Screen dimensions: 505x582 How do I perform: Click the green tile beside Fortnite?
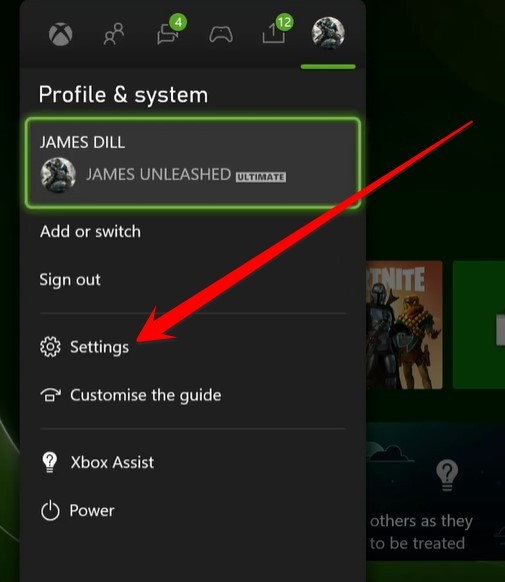(479, 325)
